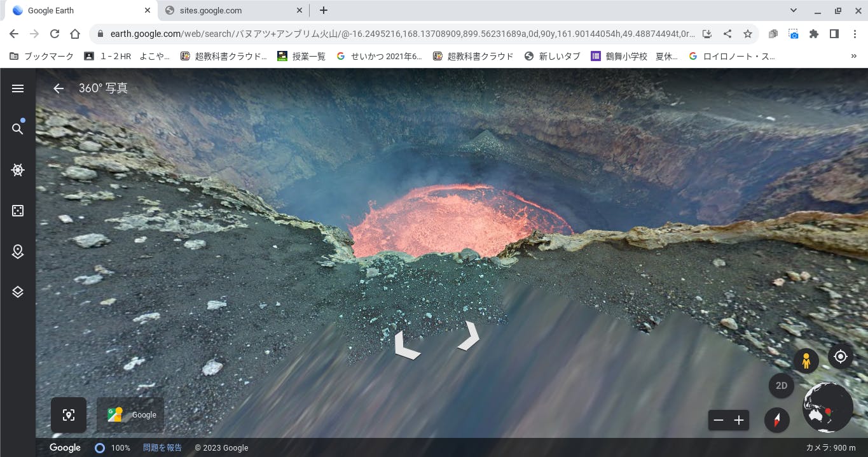Open the browser extensions puzzle menu
The width and height of the screenshot is (868, 457).
pos(814,34)
